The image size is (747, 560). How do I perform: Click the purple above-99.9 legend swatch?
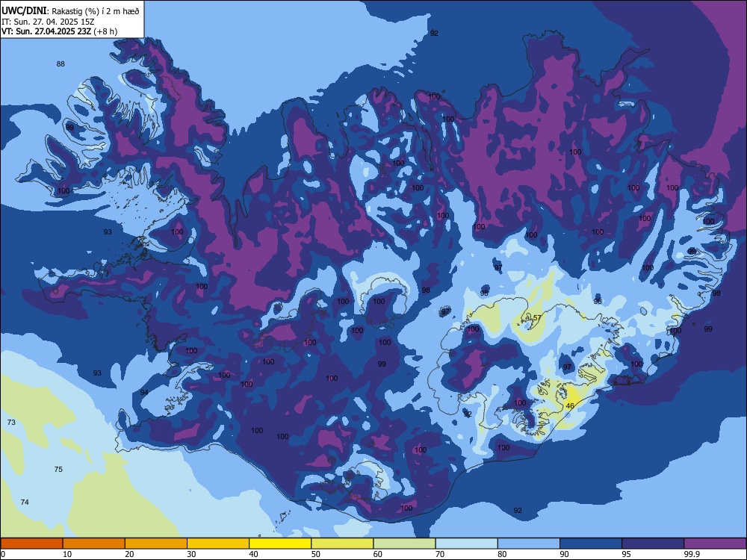click(715, 544)
